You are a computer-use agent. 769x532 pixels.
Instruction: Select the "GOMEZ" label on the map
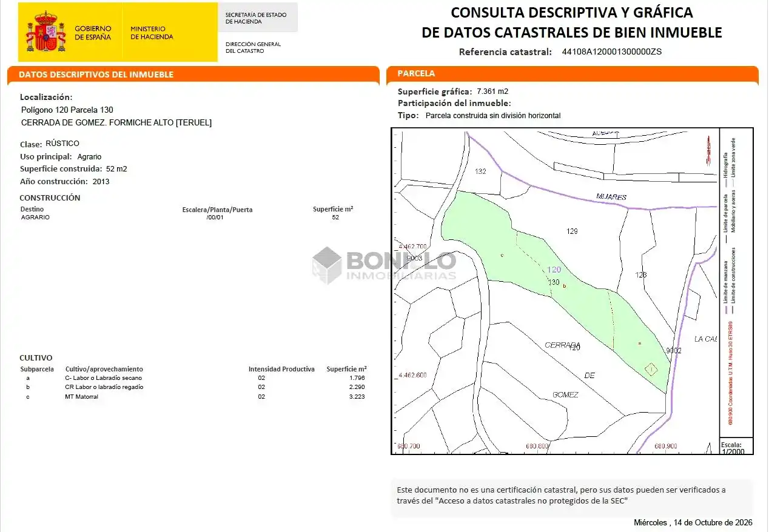click(565, 394)
